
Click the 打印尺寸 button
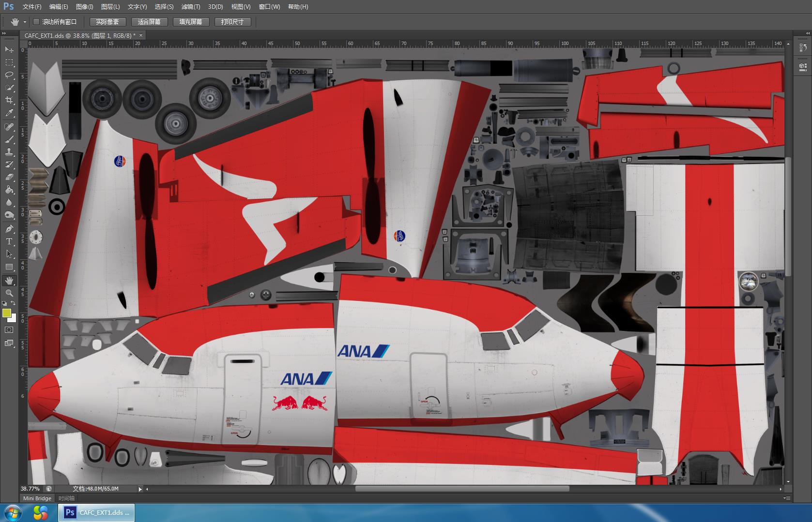(x=232, y=22)
